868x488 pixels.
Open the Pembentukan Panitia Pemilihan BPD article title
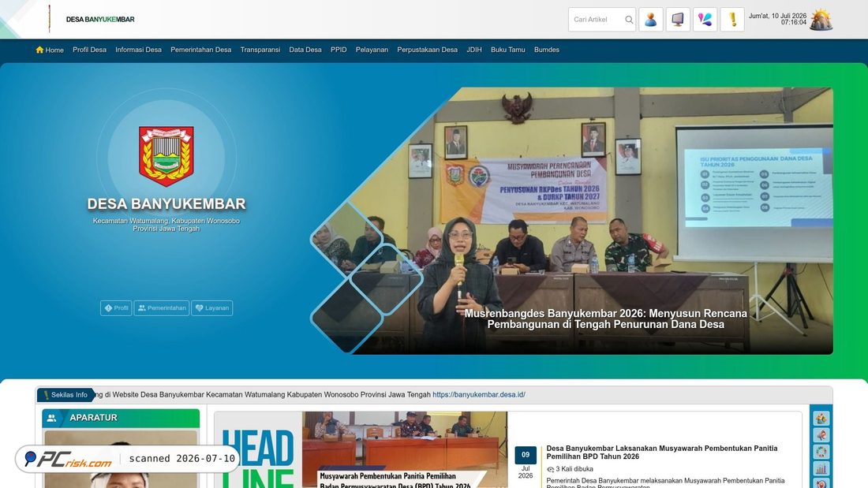point(661,452)
